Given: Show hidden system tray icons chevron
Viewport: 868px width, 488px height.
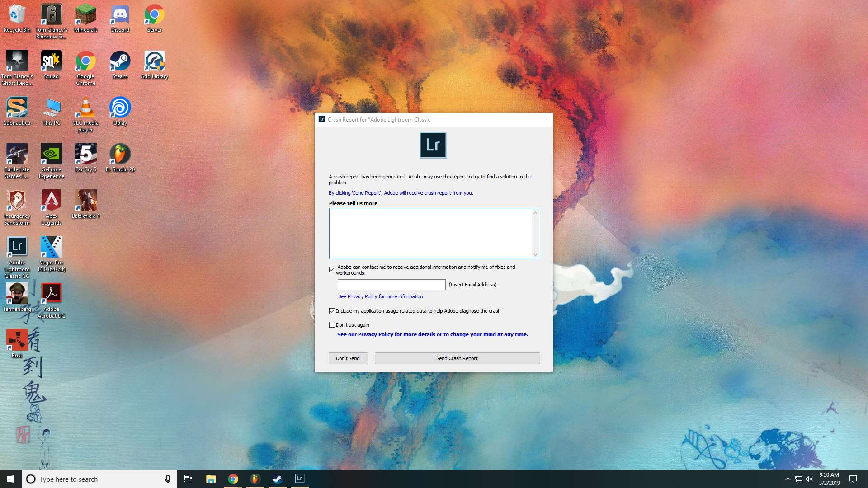Looking at the screenshot, I should pyautogui.click(x=788, y=479).
